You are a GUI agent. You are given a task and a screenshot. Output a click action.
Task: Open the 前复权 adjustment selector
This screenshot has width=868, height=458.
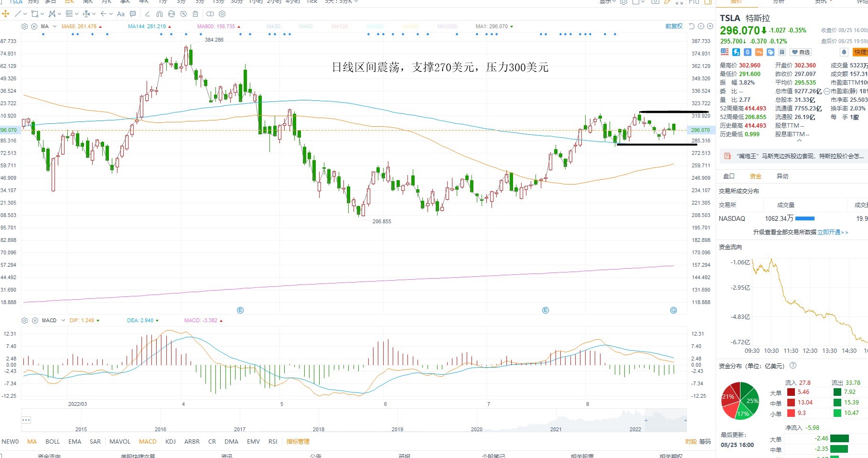pos(674,26)
